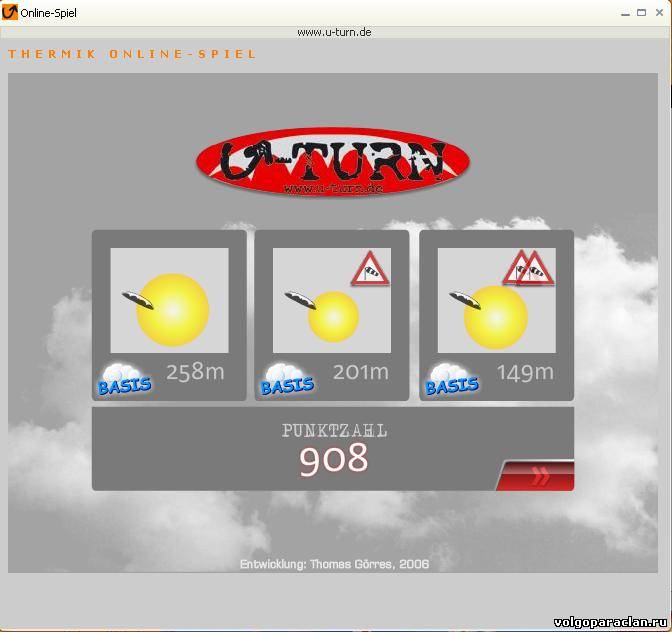Click the 201m height value
Viewport: 672px width, 632px height.
click(x=361, y=372)
